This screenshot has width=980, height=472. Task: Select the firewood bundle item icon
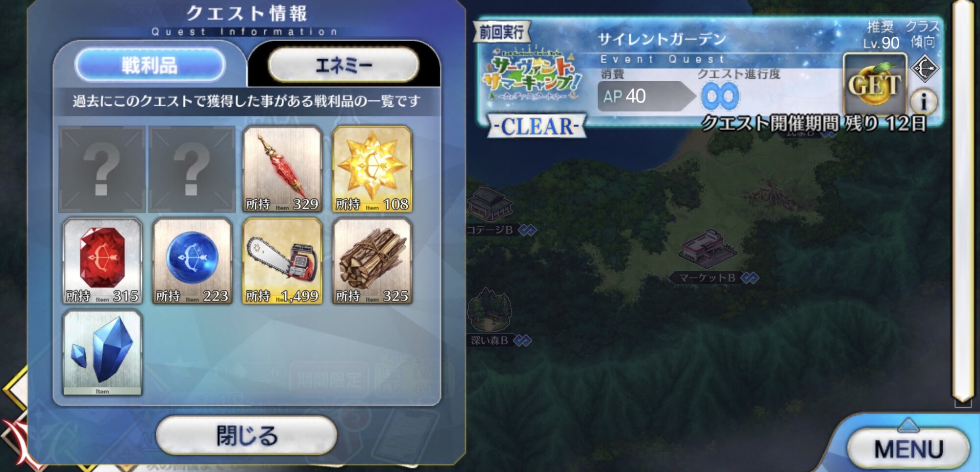tap(372, 261)
